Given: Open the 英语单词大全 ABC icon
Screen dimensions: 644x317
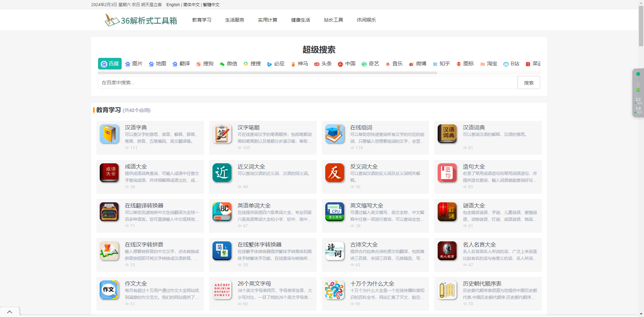Looking at the screenshot, I should click(x=222, y=212).
